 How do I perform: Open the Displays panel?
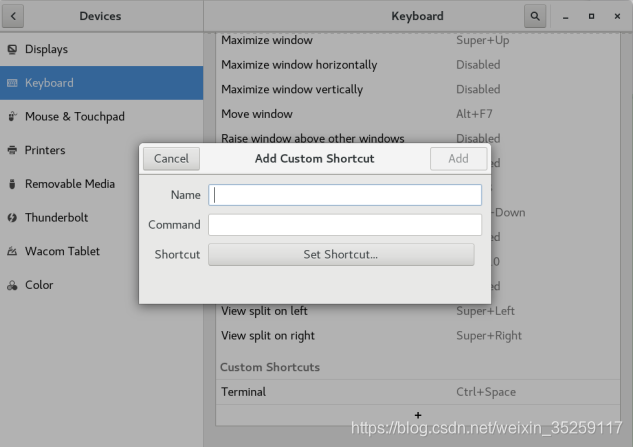pyautogui.click(x=101, y=49)
